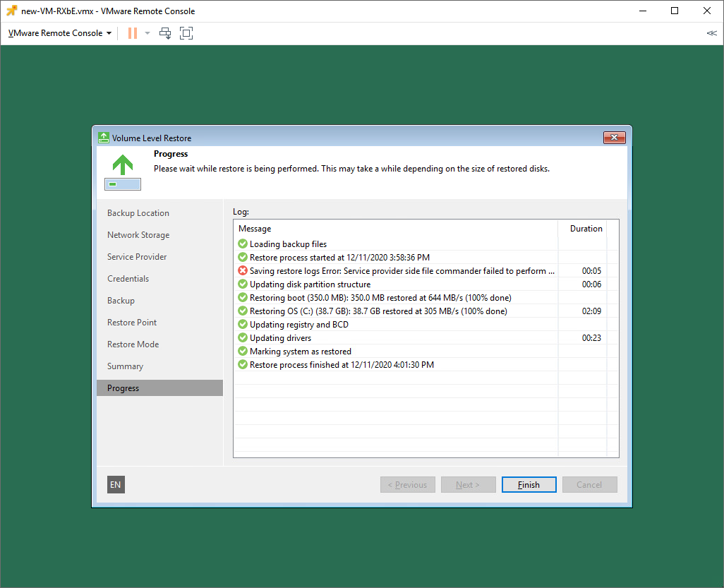The image size is (724, 588).
Task: Select the Restore Point step
Action: [132, 323]
